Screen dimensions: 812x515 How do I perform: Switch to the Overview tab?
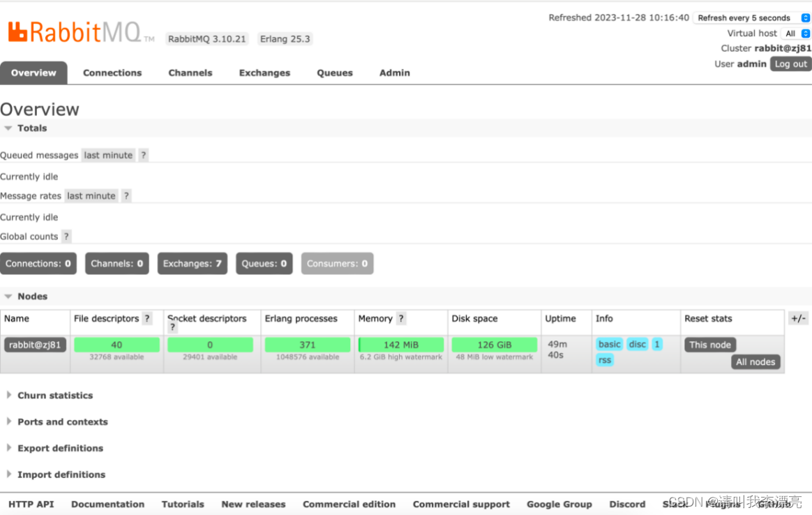(33, 73)
